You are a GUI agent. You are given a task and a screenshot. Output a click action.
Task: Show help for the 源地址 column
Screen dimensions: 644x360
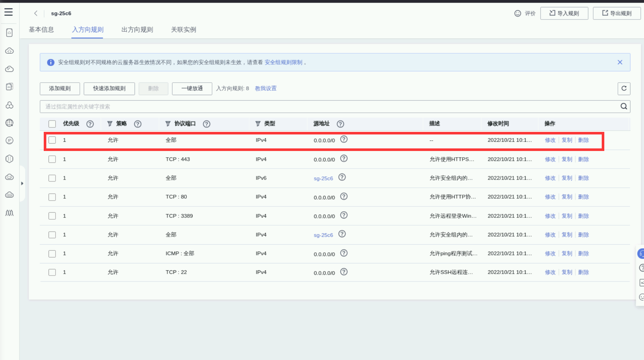[x=340, y=124]
